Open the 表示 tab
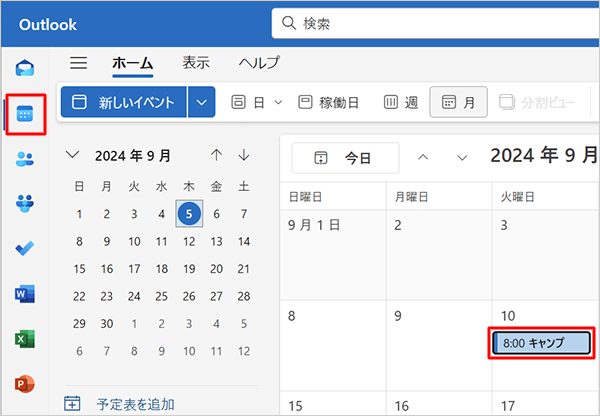 point(196,62)
